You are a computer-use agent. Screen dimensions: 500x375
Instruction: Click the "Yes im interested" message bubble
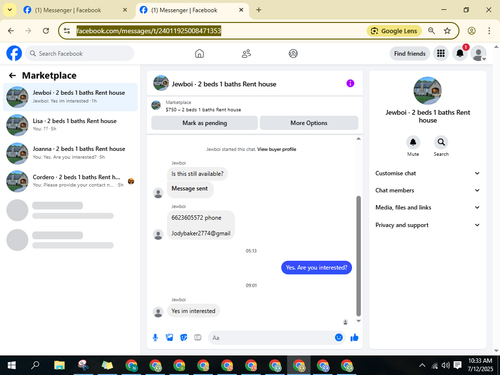193,311
